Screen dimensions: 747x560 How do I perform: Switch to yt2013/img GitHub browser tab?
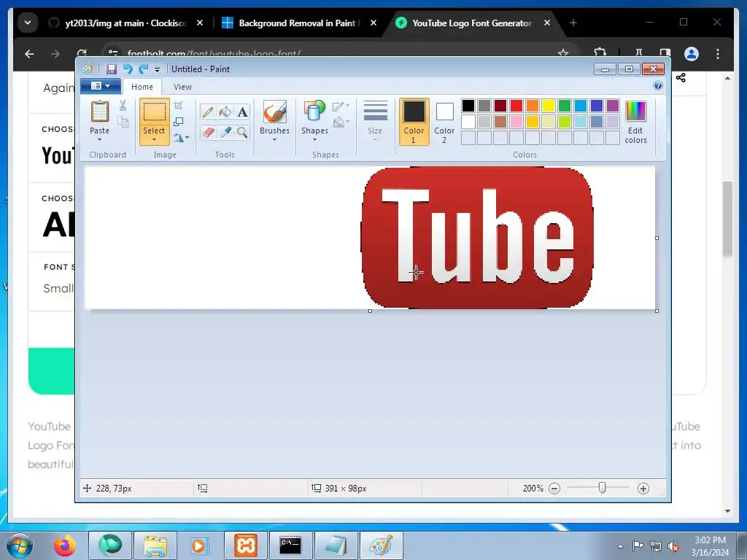[125, 23]
